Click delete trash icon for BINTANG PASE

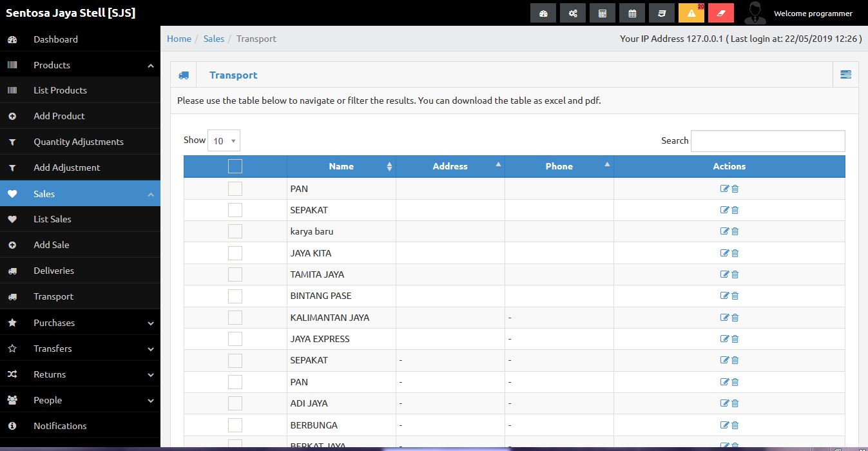coord(735,296)
